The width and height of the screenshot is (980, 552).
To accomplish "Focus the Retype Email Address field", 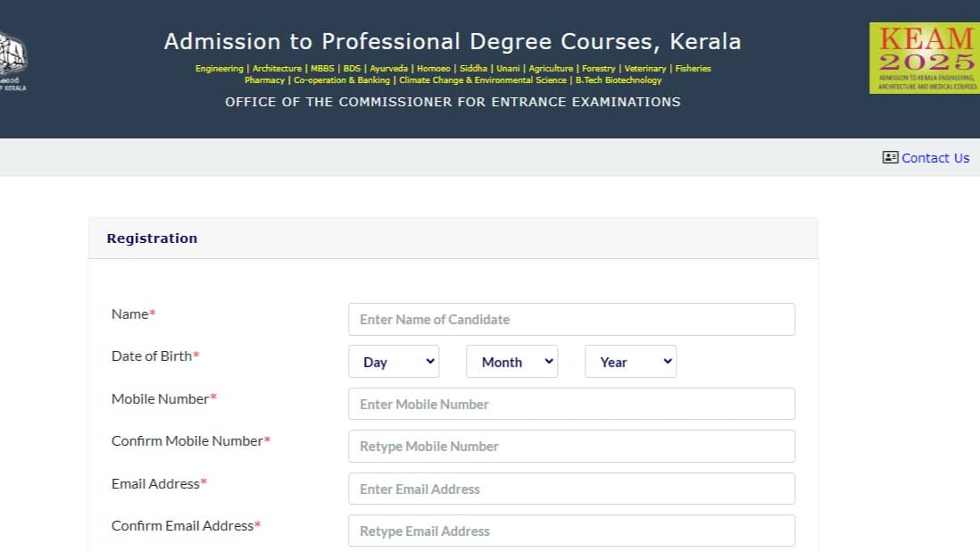I will [571, 531].
